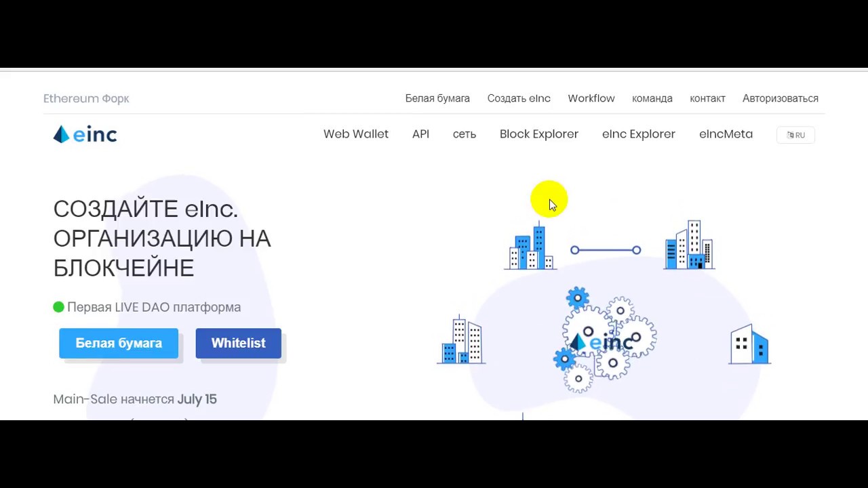Go to eInc Explorer
Viewport: 868px width, 488px height.
(x=639, y=134)
